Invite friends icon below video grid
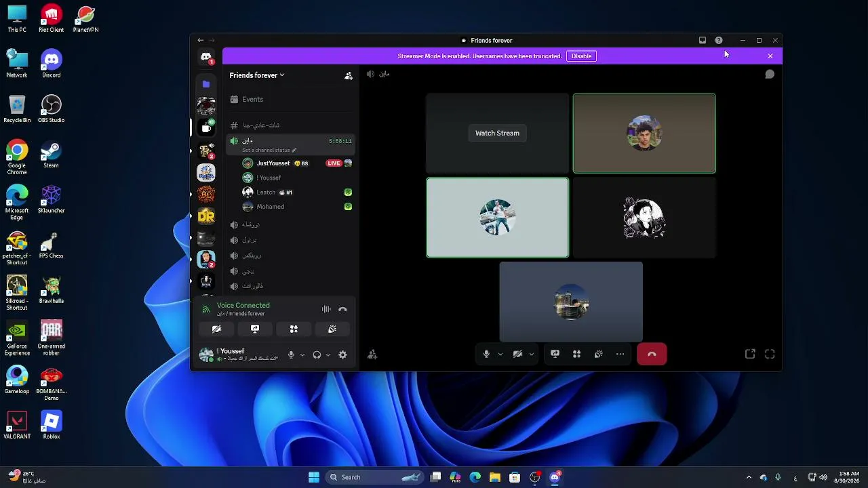The width and height of the screenshot is (868, 488). point(372,354)
